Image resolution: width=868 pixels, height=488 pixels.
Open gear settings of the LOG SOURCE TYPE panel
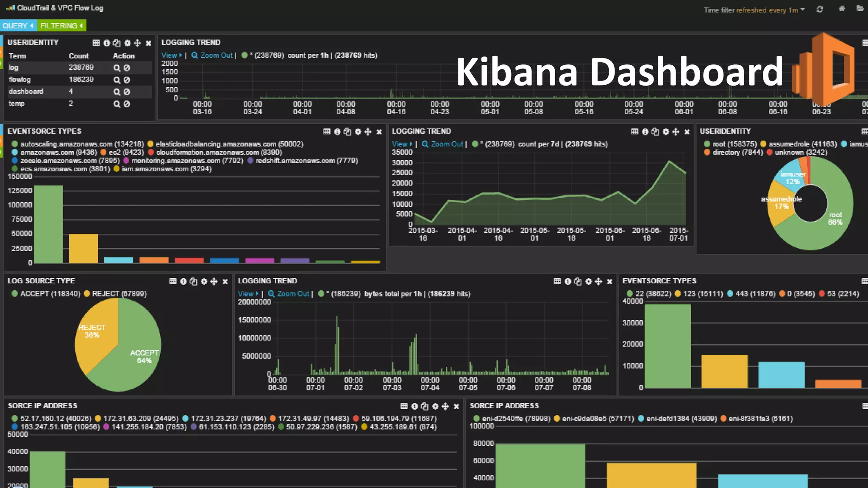pyautogui.click(x=204, y=281)
